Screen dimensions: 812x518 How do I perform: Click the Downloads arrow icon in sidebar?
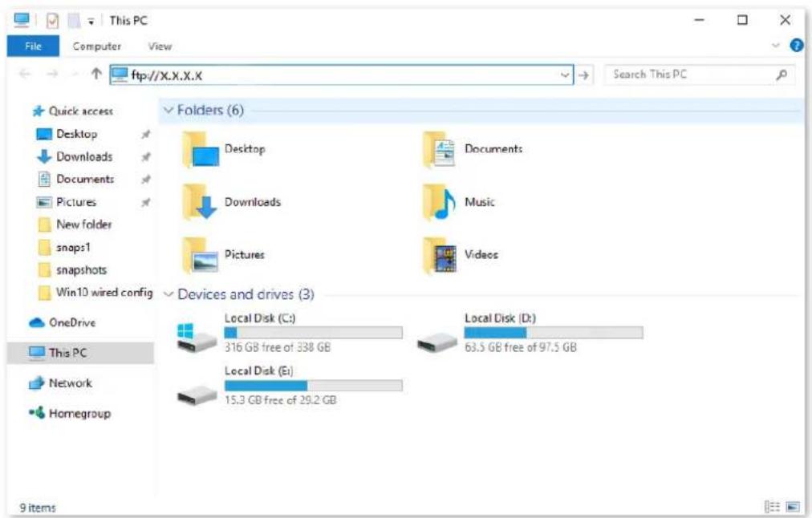pos(44,157)
